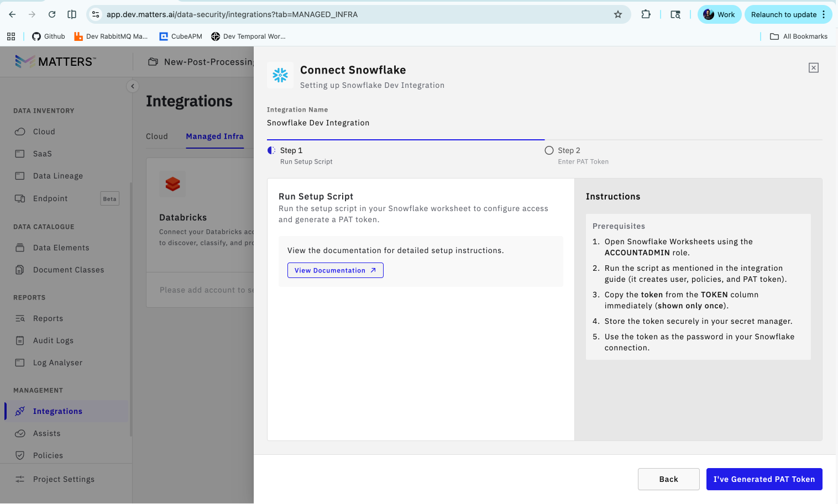Click the browser forward arrow

(32, 14)
